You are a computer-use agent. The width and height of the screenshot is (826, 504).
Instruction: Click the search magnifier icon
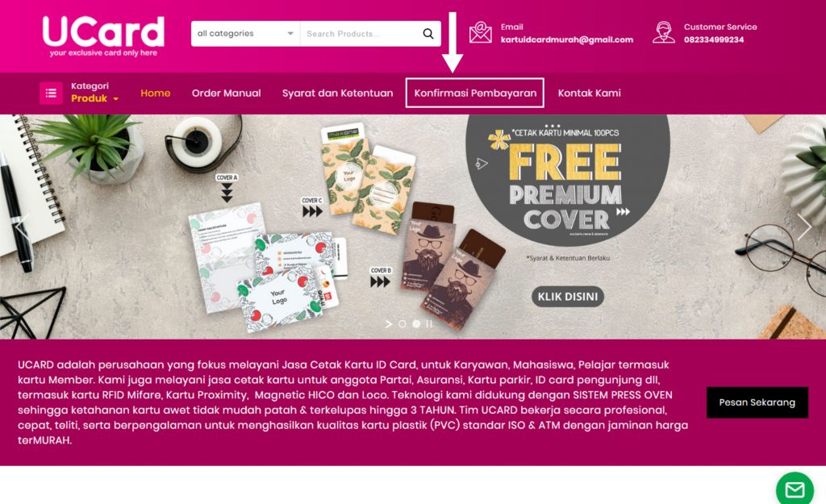pyautogui.click(x=428, y=34)
